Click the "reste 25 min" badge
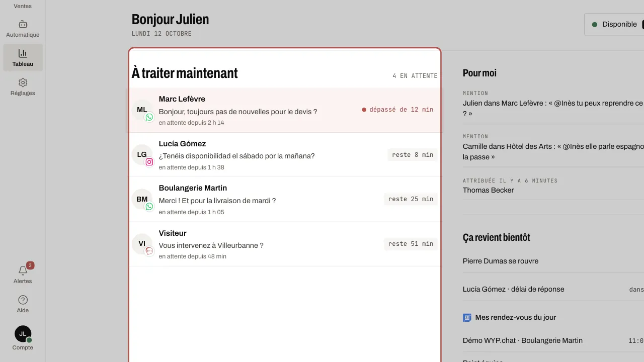 pyautogui.click(x=411, y=199)
